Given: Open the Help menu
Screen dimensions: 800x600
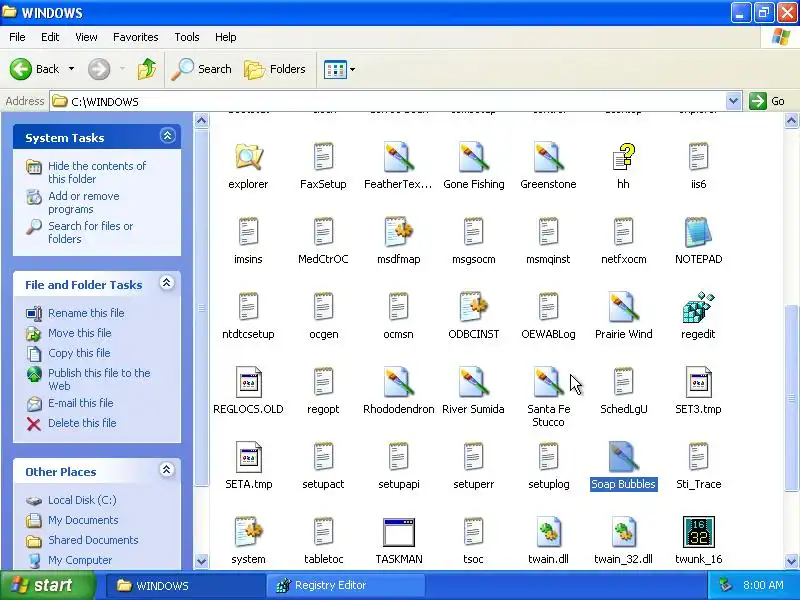Looking at the screenshot, I should [226, 37].
